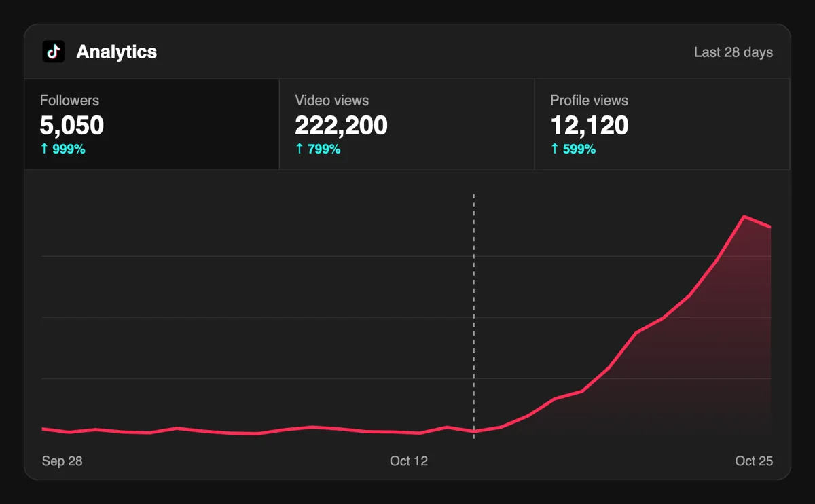Click the peak point of the red line
Image resolution: width=815 pixels, height=504 pixels.
(744, 217)
